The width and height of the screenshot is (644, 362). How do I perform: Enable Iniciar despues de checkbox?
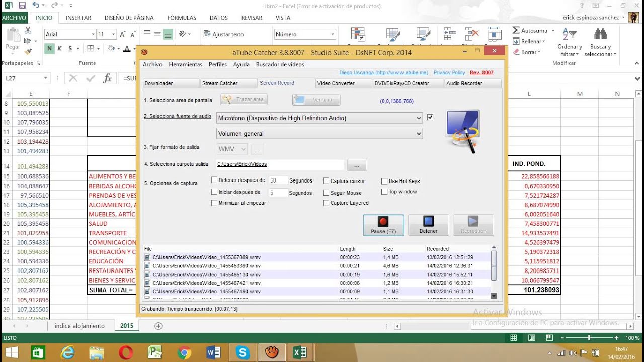tap(214, 192)
